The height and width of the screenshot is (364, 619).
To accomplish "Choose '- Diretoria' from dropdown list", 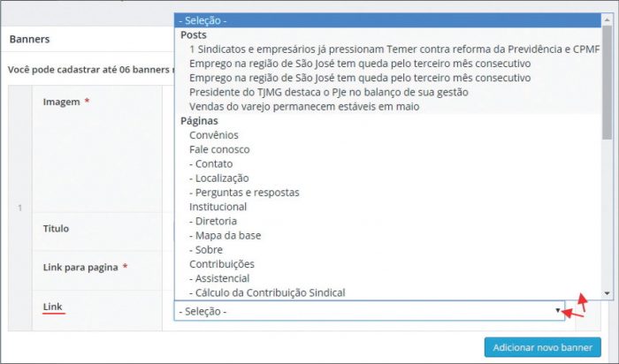I will click(x=213, y=221).
